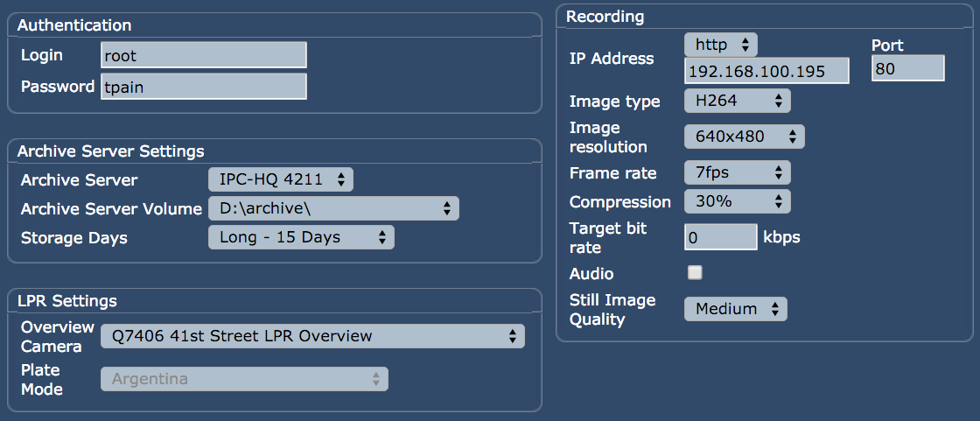Open the Archive Server Volume dropdown

coord(333,208)
